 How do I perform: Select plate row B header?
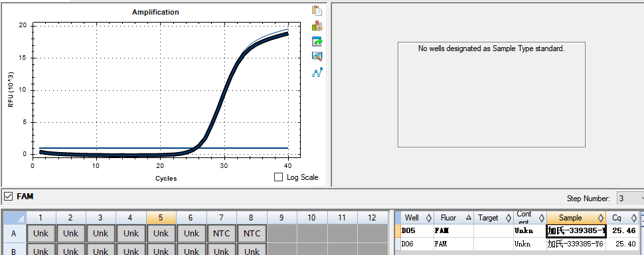click(x=15, y=249)
